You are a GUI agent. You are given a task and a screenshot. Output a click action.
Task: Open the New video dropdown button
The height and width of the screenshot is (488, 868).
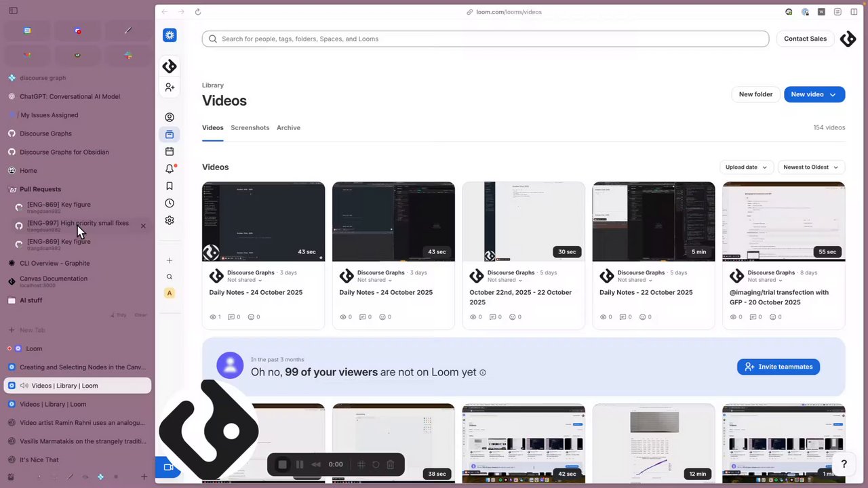pyautogui.click(x=814, y=94)
